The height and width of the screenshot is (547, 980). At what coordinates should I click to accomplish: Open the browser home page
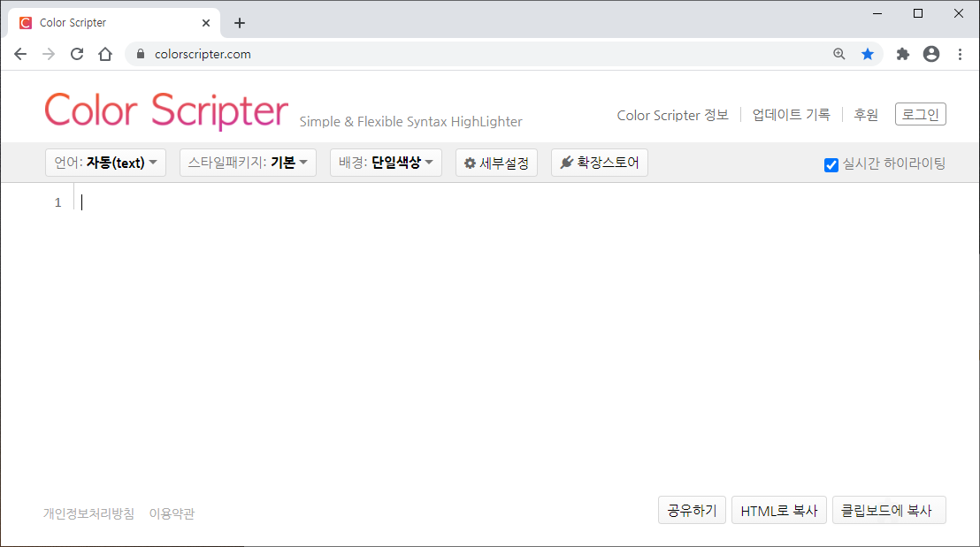click(x=105, y=54)
